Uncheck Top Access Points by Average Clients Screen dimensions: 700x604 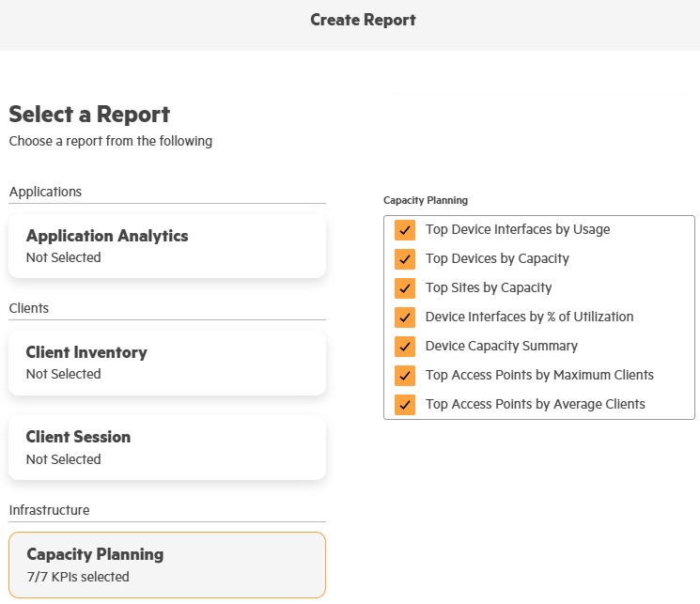[405, 405]
